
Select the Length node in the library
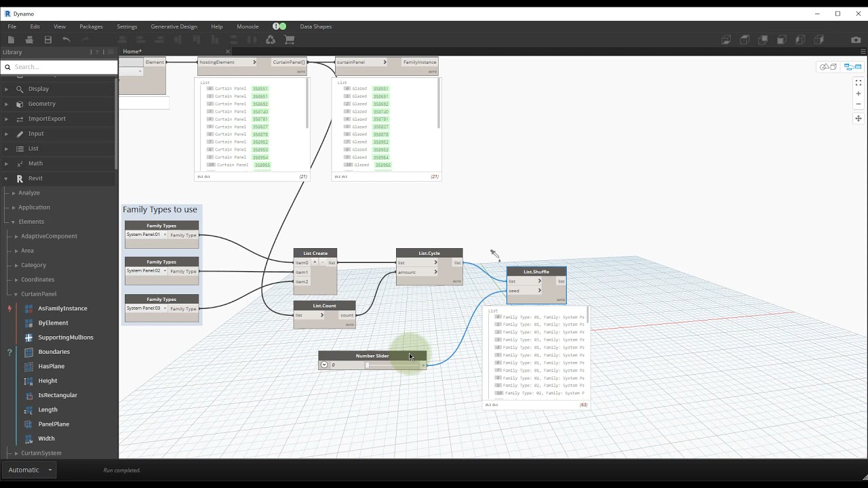47,409
